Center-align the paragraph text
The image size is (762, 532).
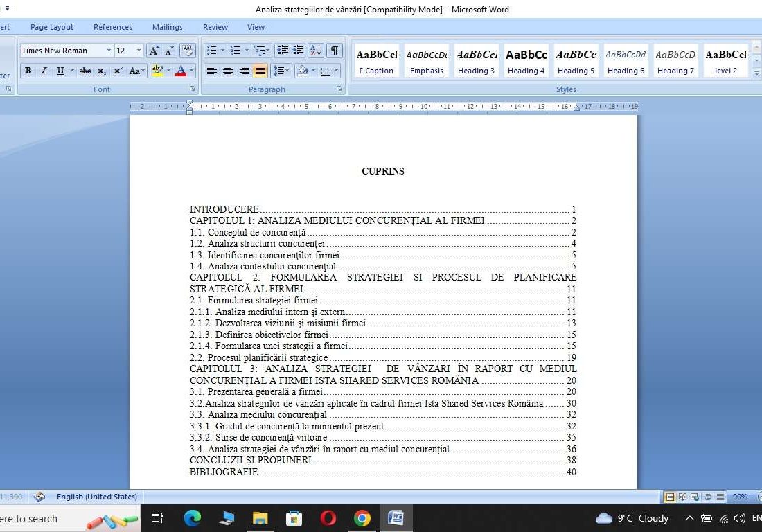[x=228, y=71]
